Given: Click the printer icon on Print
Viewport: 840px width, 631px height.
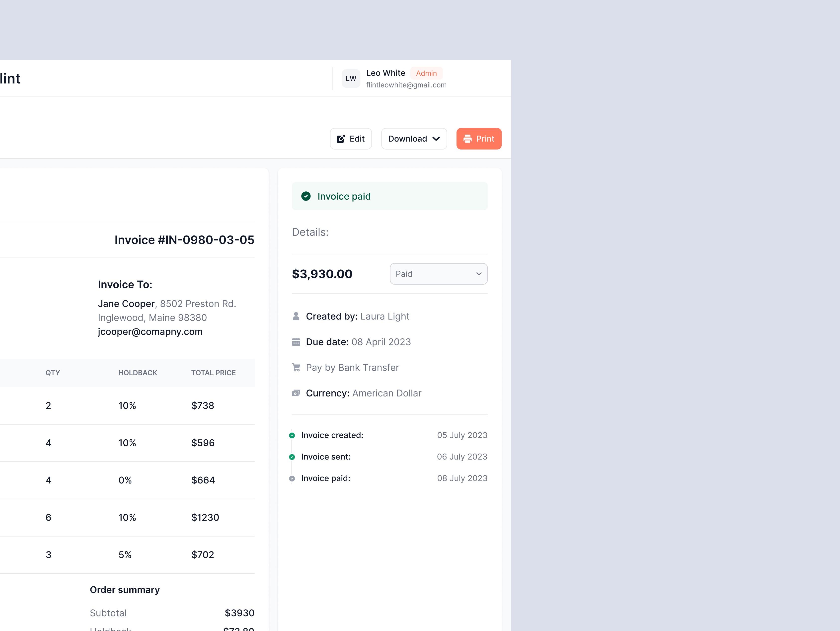Looking at the screenshot, I should [467, 139].
